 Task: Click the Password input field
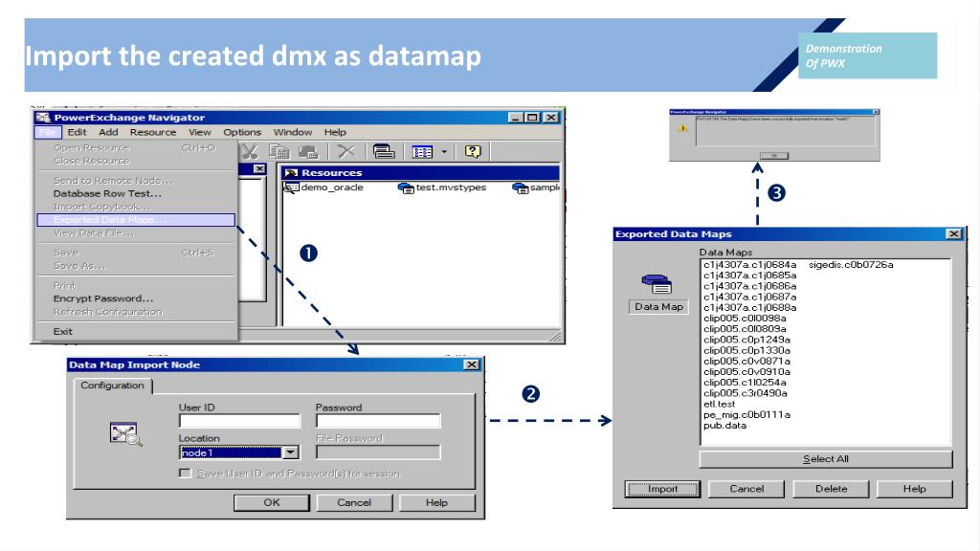coord(378,422)
